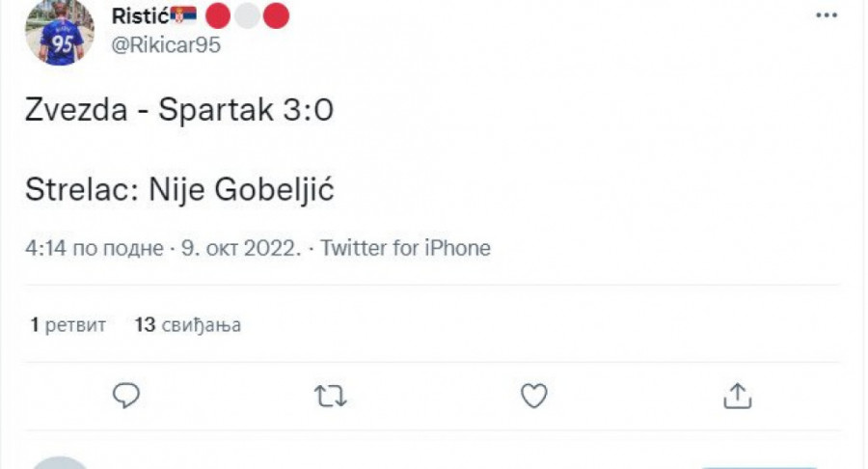This screenshot has height=469, width=868.
Task: Open the Twitter for iPhone source link
Action: click(405, 248)
